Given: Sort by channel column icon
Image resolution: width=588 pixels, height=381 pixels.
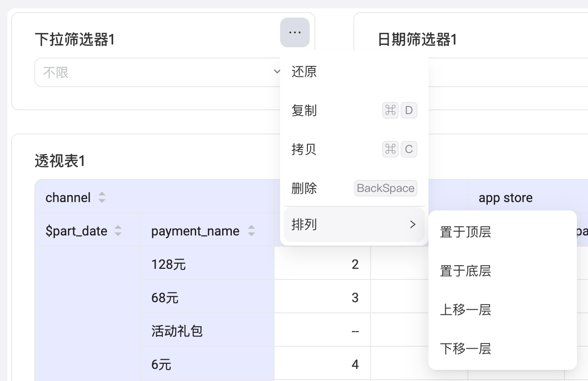Looking at the screenshot, I should tap(102, 198).
